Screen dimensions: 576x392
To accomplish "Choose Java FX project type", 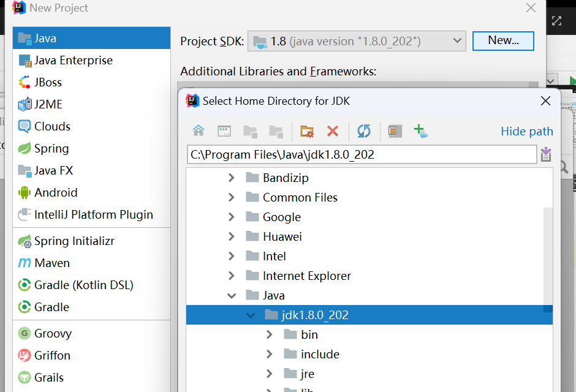I will coord(91,170).
